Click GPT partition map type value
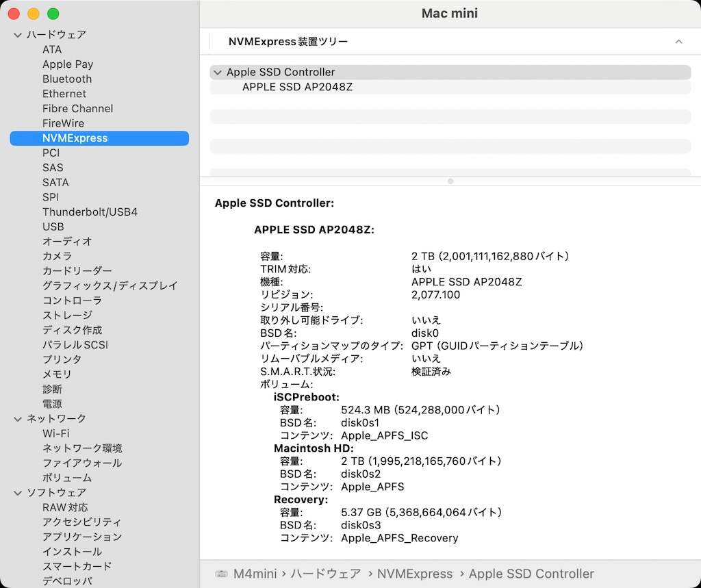This screenshot has width=701, height=588. coord(497,346)
